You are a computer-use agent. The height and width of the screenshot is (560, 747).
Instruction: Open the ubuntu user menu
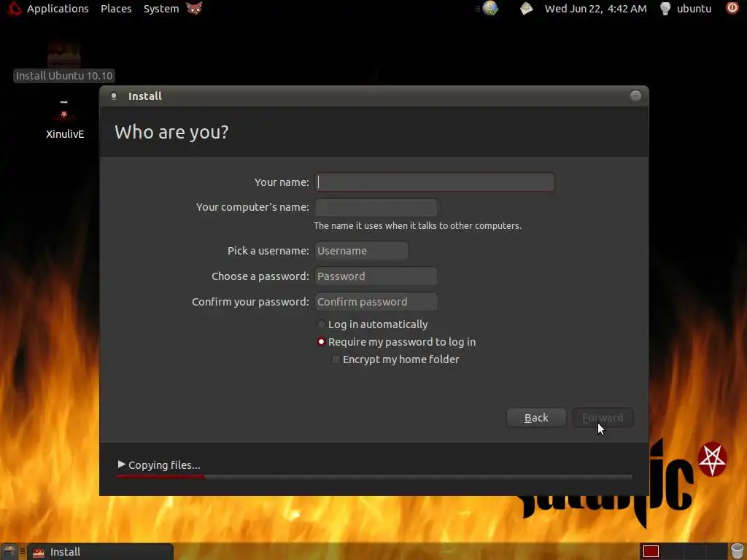click(x=694, y=9)
